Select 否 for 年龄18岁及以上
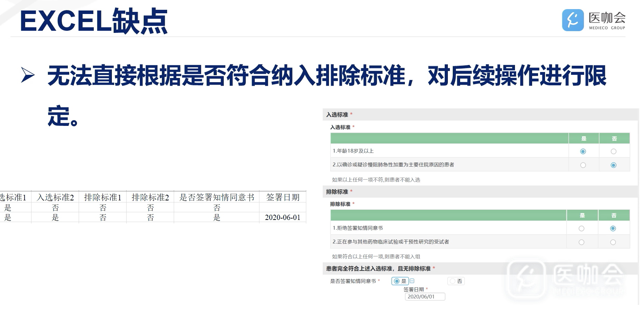644x314 pixels. point(614,151)
